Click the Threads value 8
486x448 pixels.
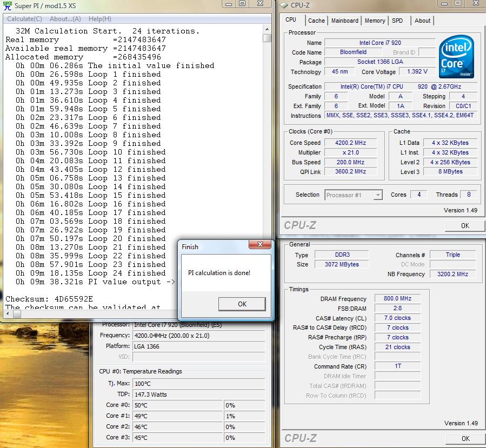[x=469, y=194]
